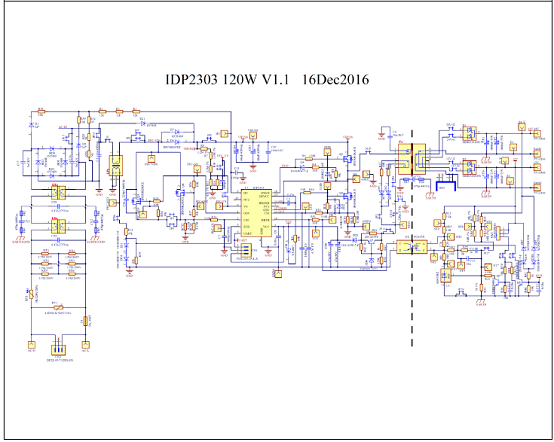Select the main transformer symbol on the dashed line
The width and height of the screenshot is (554, 442).
pyautogui.click(x=412, y=159)
